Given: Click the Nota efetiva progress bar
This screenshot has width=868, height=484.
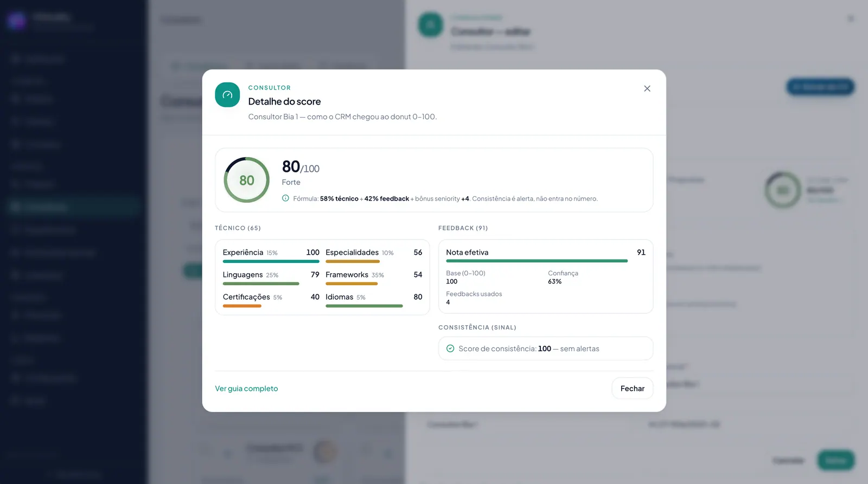Looking at the screenshot, I should (537, 261).
